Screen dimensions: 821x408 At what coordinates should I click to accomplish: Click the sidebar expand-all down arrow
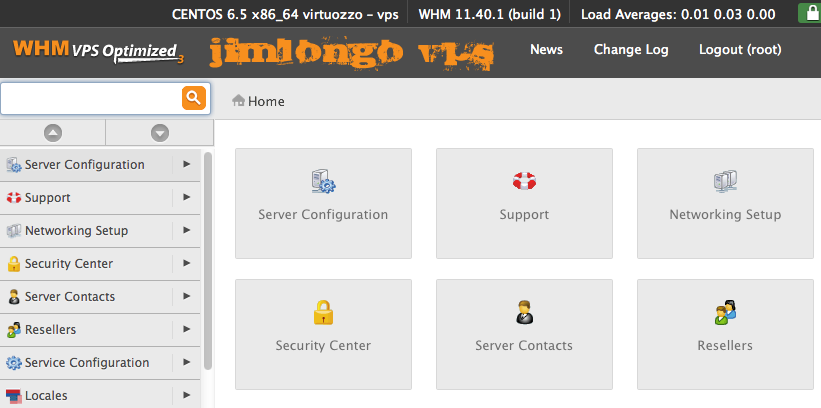pyautogui.click(x=160, y=133)
